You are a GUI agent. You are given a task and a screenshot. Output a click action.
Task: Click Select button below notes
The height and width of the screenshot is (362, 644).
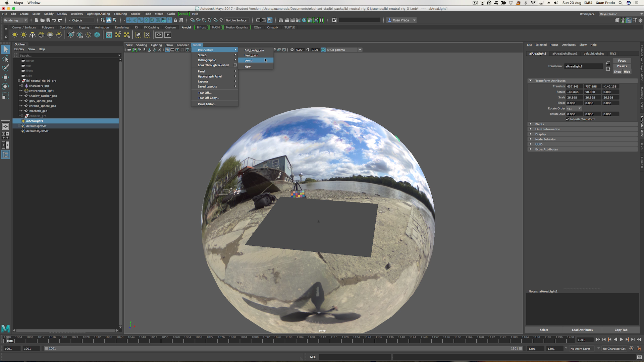[x=544, y=330]
